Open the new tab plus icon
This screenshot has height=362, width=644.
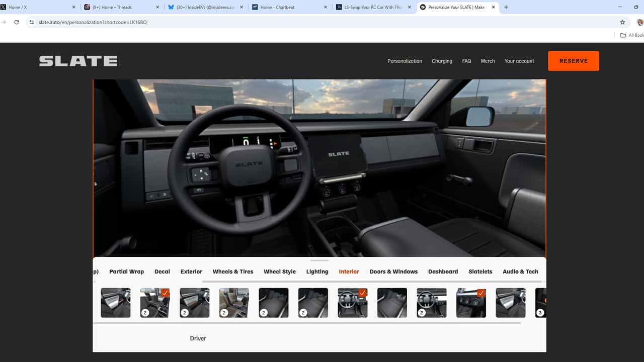click(506, 7)
